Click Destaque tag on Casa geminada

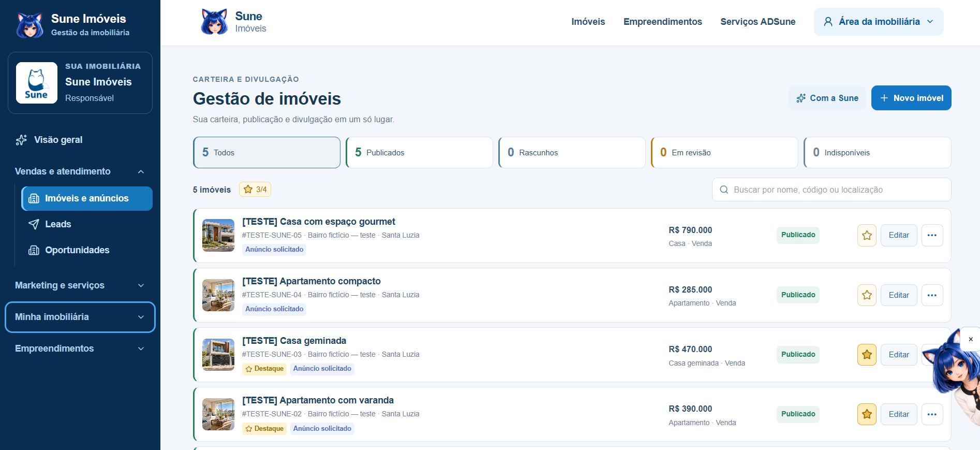[264, 369]
